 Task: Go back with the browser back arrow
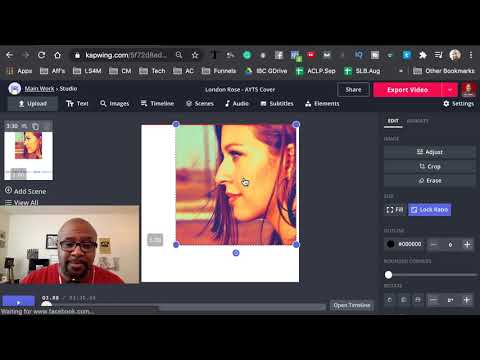point(9,55)
